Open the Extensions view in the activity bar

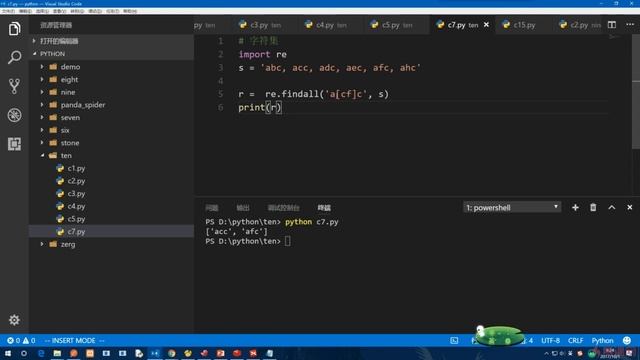[x=14, y=144]
